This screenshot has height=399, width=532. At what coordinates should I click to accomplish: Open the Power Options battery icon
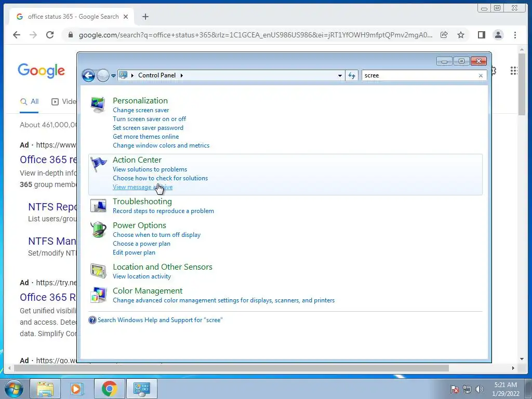[x=98, y=229]
